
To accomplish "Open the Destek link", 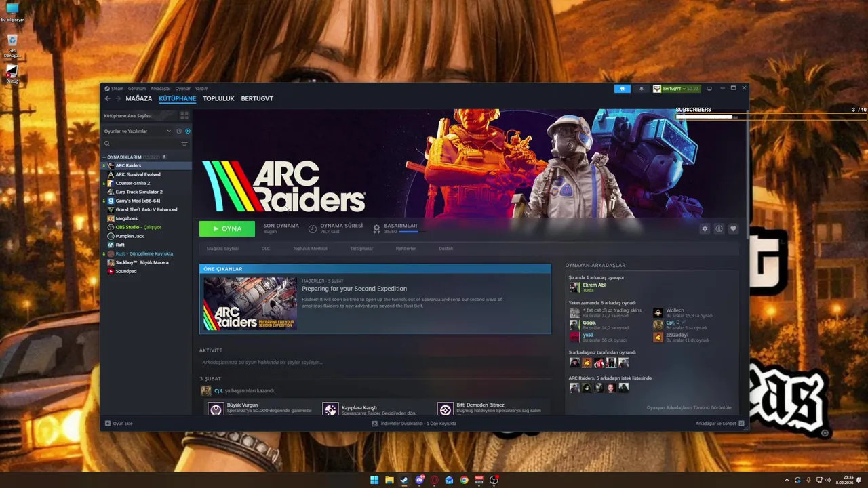I will click(446, 249).
